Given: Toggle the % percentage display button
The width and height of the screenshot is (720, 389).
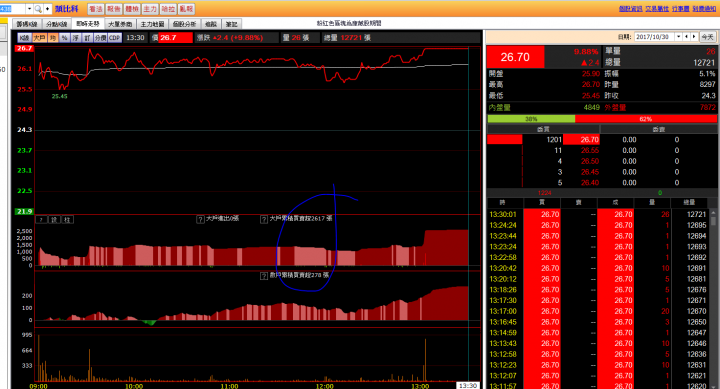Looking at the screenshot, I should pos(64,38).
